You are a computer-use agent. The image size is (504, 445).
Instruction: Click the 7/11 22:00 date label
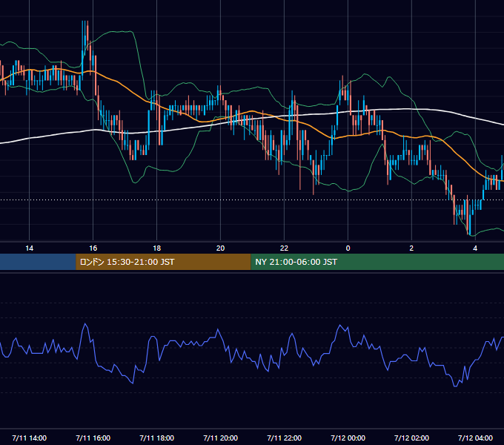coord(284,438)
